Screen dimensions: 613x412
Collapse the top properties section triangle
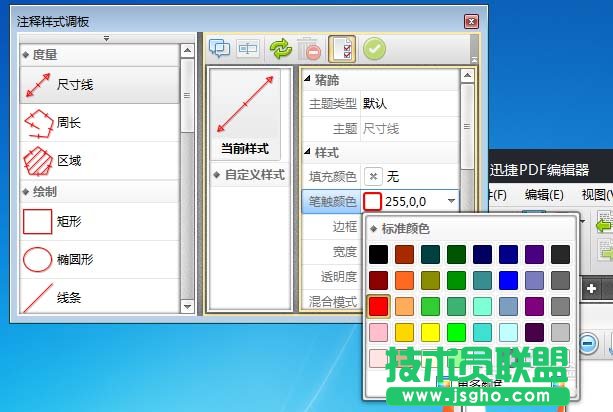[308, 79]
